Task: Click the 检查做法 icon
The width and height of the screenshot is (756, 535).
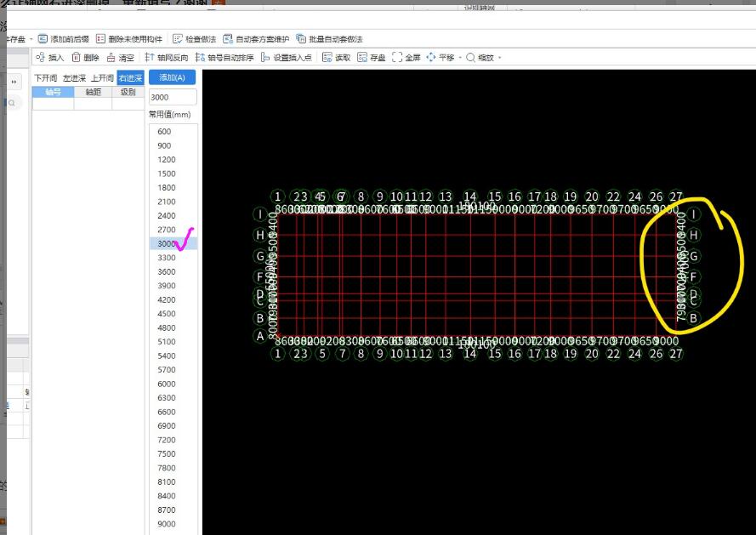Action: point(178,39)
